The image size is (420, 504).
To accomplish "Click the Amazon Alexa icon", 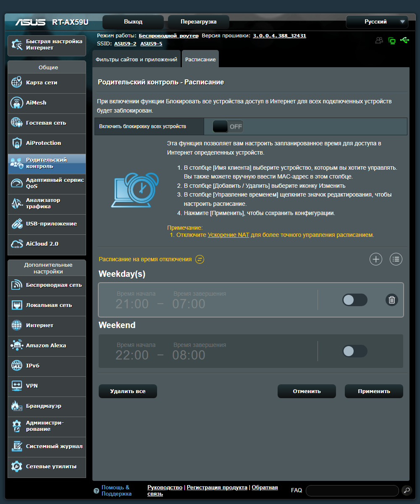I will [x=17, y=345].
